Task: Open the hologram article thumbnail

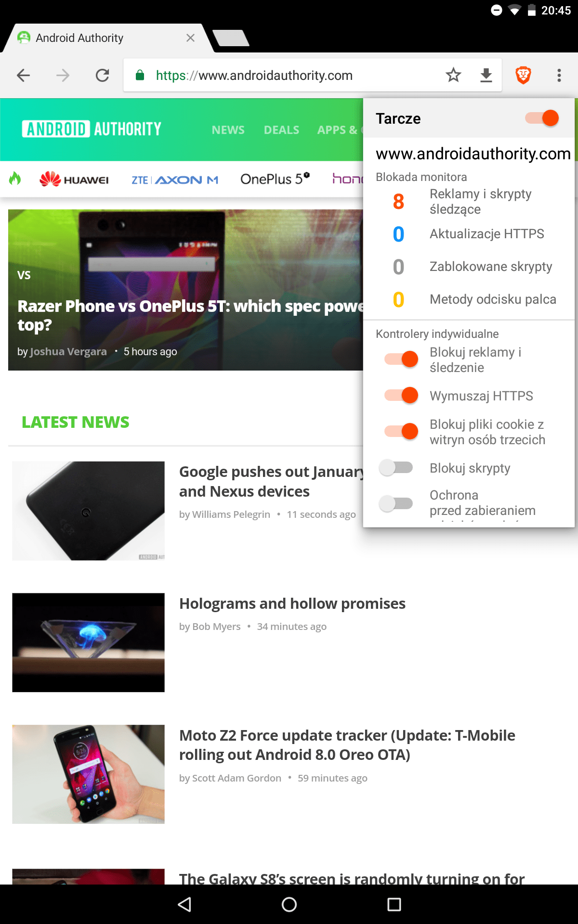Action: point(89,642)
